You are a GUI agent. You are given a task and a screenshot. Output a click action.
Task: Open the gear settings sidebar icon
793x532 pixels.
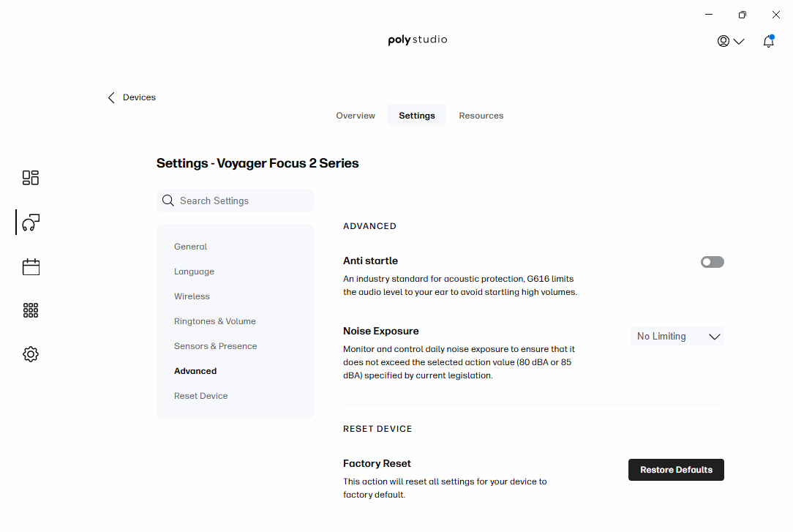(31, 354)
